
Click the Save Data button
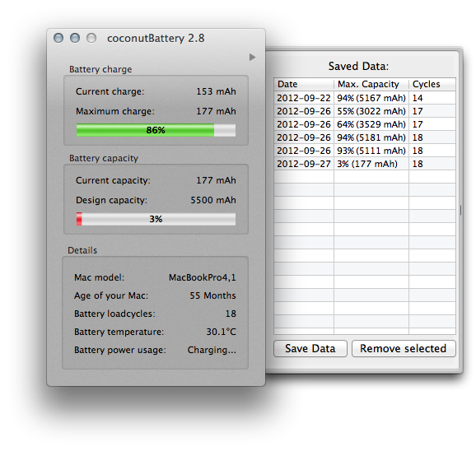click(x=310, y=348)
